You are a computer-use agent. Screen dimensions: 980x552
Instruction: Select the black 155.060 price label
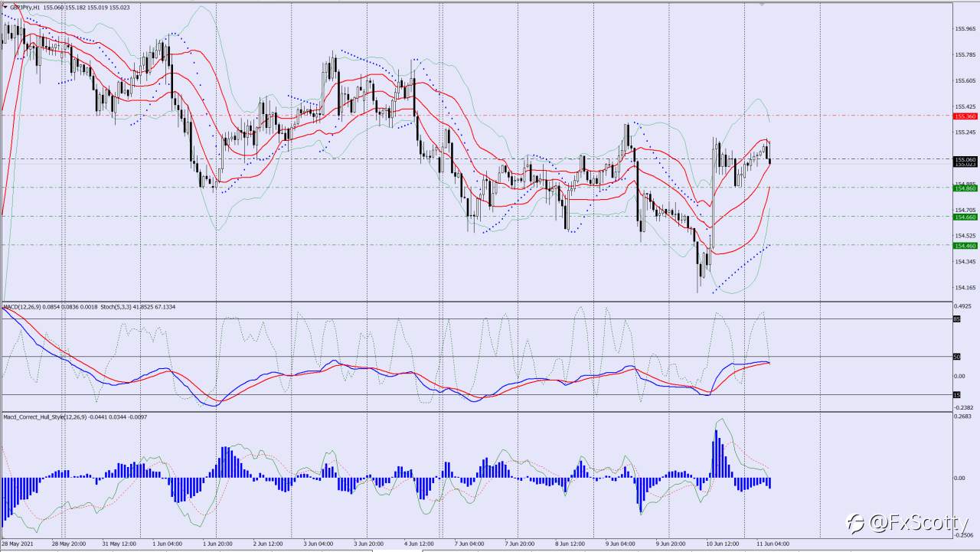point(965,159)
